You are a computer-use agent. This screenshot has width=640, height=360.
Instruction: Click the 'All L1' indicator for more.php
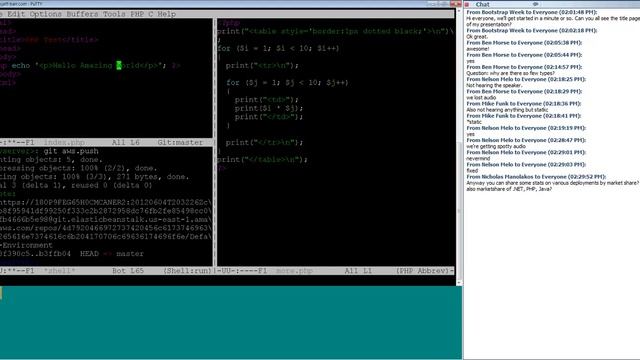pos(358,271)
